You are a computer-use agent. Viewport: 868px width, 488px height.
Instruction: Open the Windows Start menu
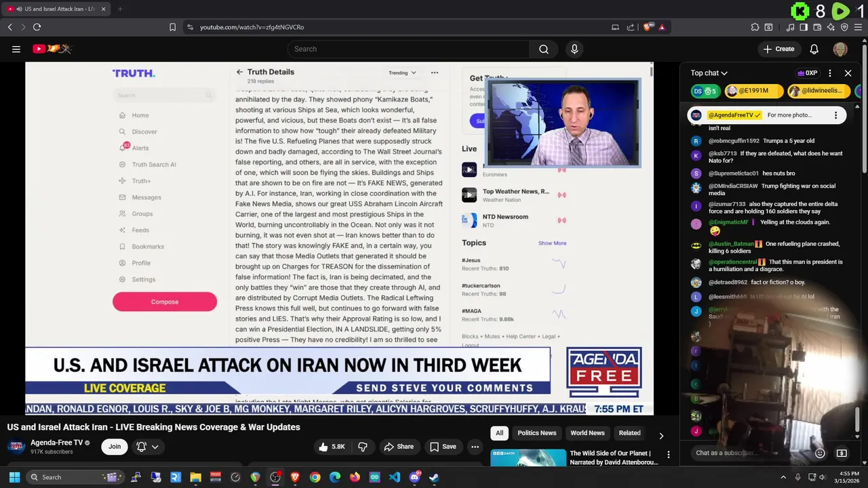[x=14, y=477]
